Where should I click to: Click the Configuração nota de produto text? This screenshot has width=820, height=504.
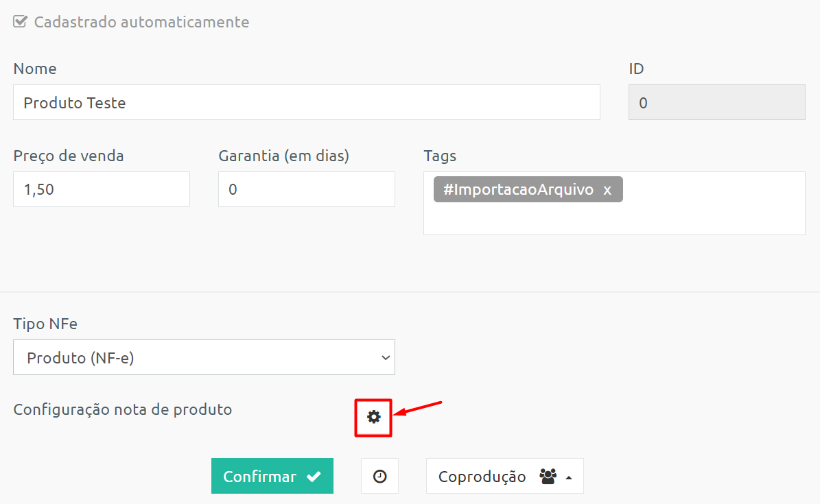pyautogui.click(x=123, y=409)
